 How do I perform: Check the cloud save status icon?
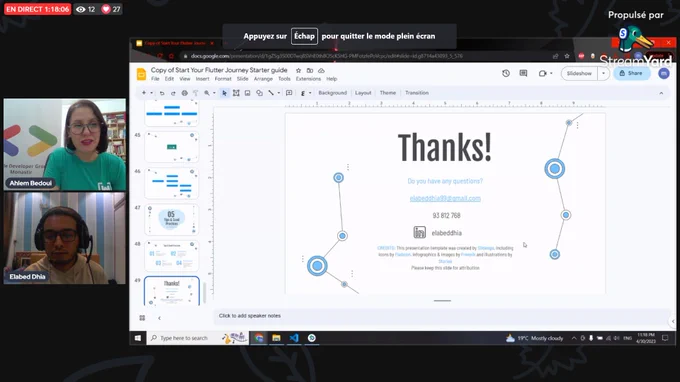coord(321,70)
